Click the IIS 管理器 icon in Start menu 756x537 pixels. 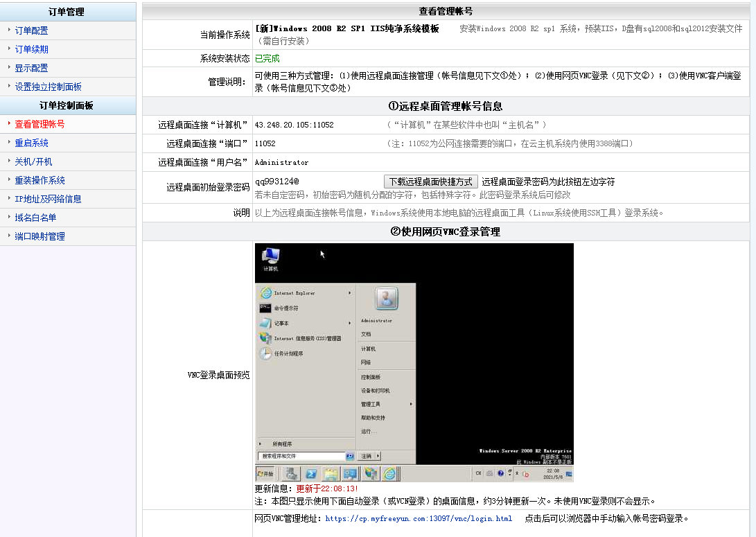tap(265, 338)
